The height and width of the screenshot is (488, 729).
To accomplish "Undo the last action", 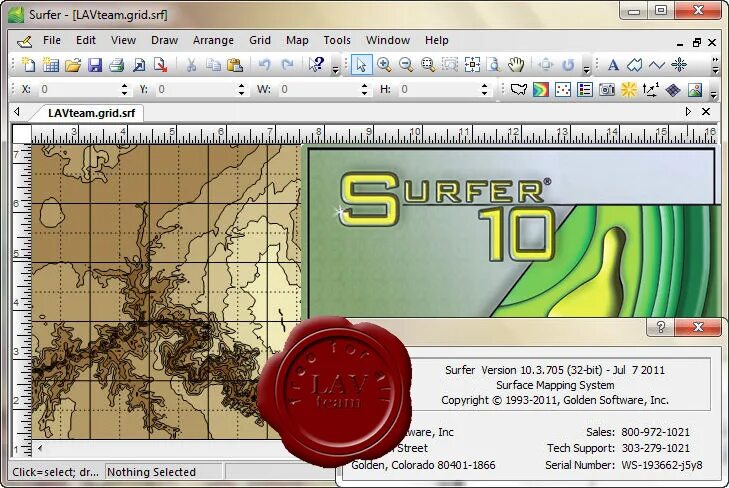I will tap(265, 65).
